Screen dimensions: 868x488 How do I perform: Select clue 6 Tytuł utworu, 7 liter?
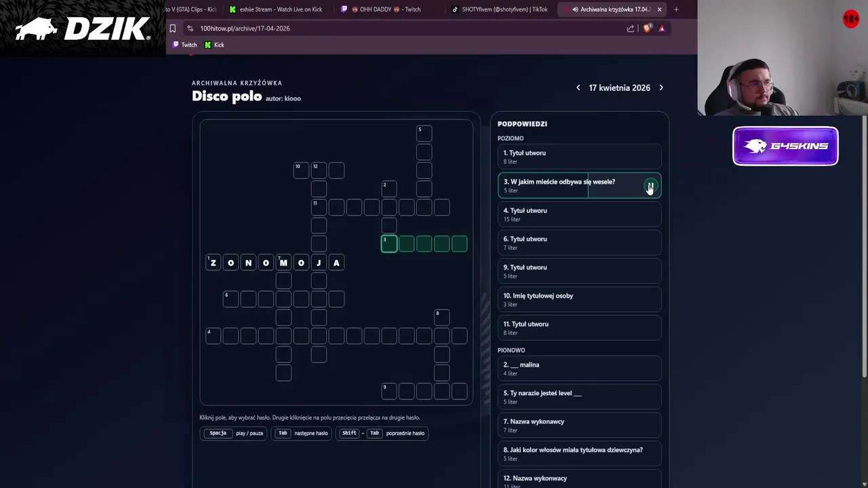pos(580,243)
